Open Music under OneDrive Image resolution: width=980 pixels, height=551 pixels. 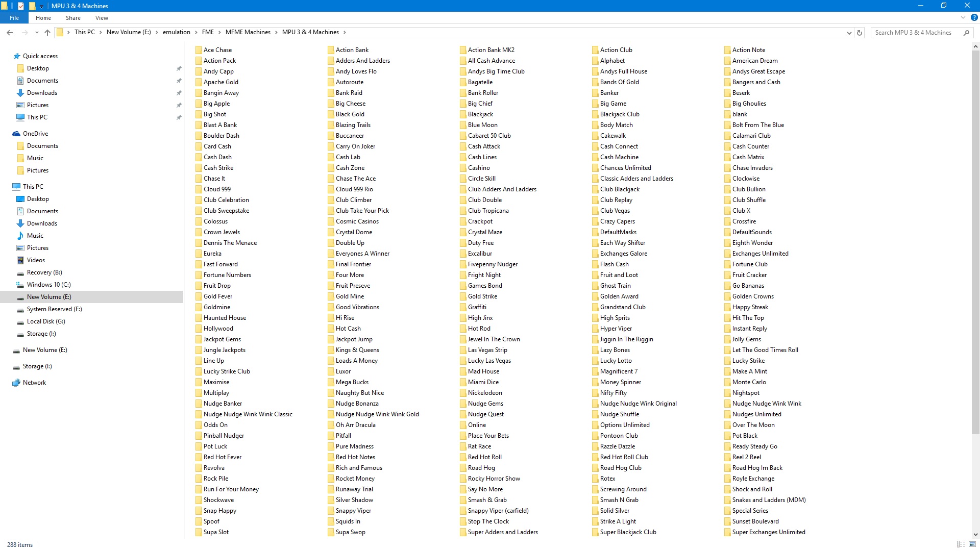[35, 158]
